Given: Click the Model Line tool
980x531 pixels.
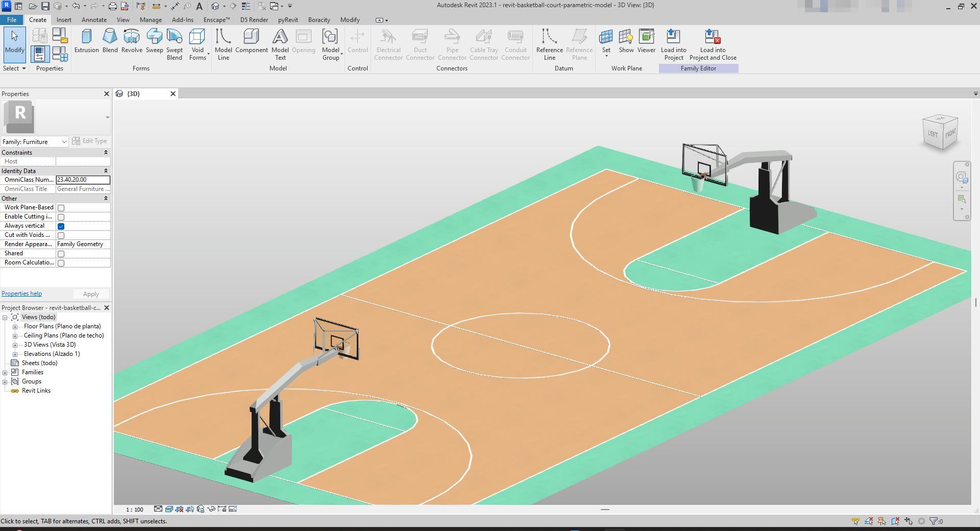Looking at the screenshot, I should (223, 44).
